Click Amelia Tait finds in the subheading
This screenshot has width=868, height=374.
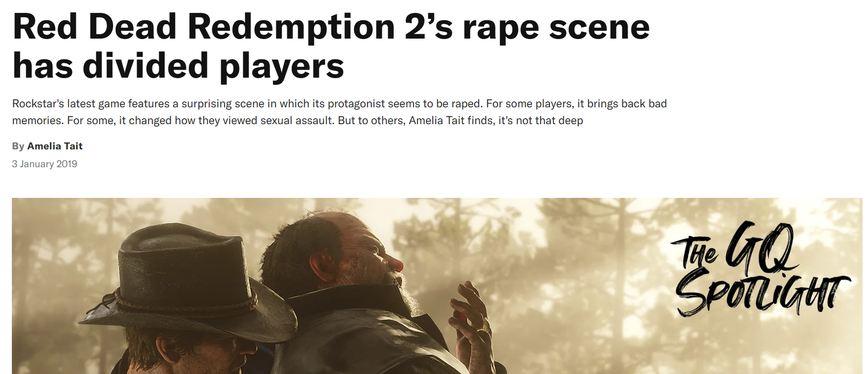(x=451, y=120)
